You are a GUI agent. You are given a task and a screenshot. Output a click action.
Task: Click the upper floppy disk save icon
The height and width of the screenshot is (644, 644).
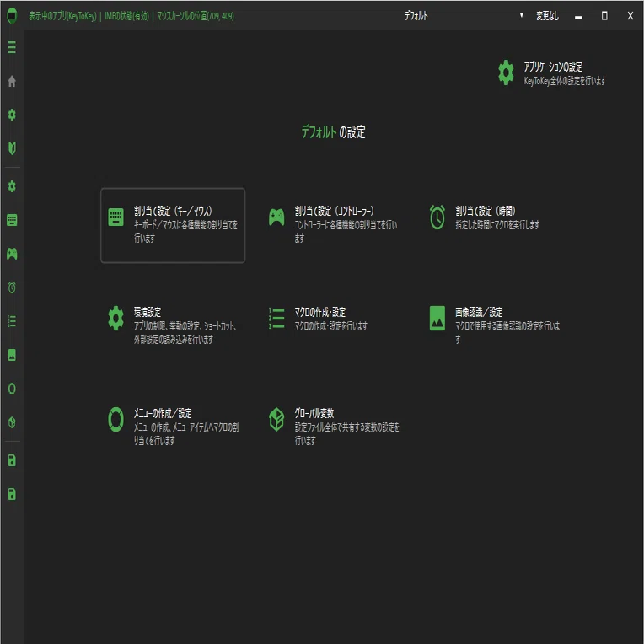pyautogui.click(x=12, y=460)
